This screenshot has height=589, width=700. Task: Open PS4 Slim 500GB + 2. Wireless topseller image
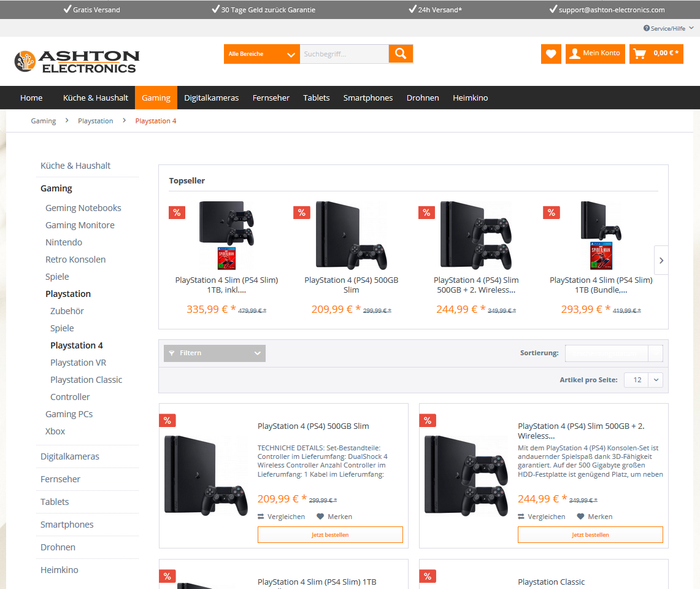(x=476, y=236)
